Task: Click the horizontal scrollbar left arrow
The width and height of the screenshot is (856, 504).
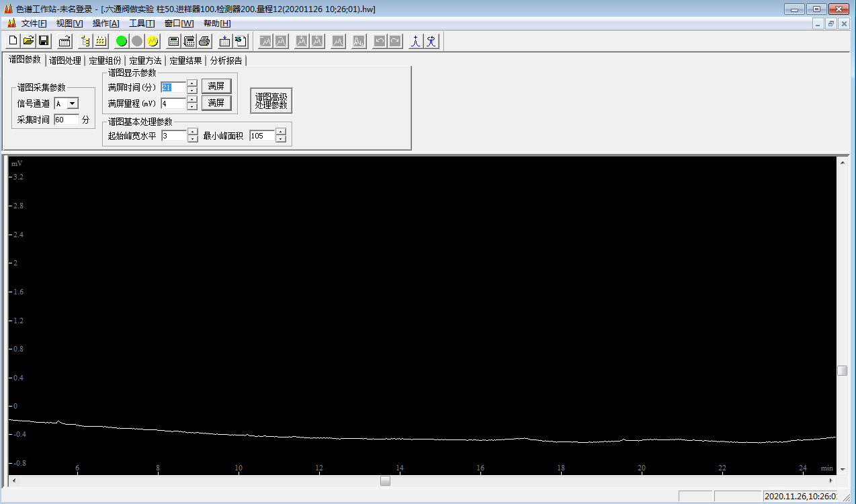Action: point(13,481)
